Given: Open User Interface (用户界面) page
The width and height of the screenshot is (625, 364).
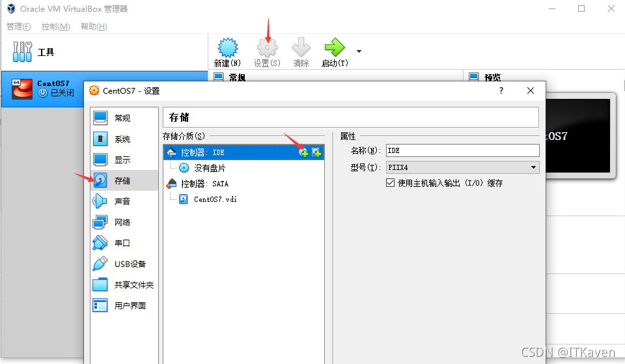Looking at the screenshot, I should pyautogui.click(x=124, y=305).
